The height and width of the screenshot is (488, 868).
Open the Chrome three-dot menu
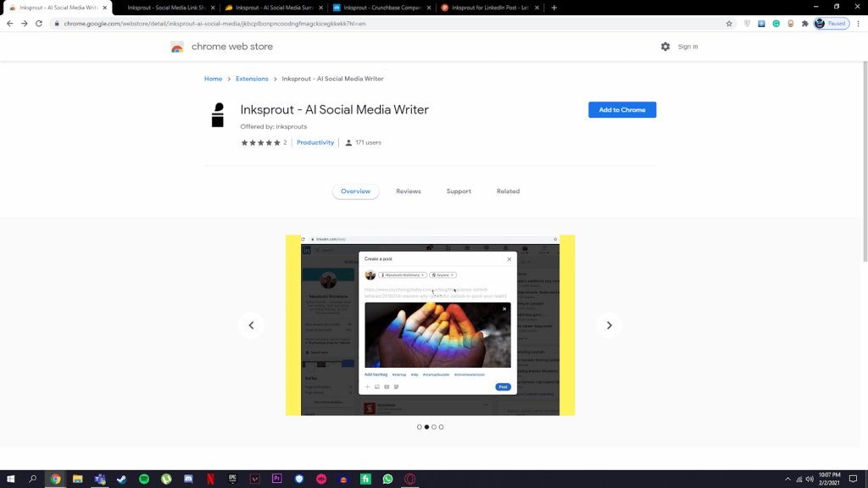coord(859,24)
